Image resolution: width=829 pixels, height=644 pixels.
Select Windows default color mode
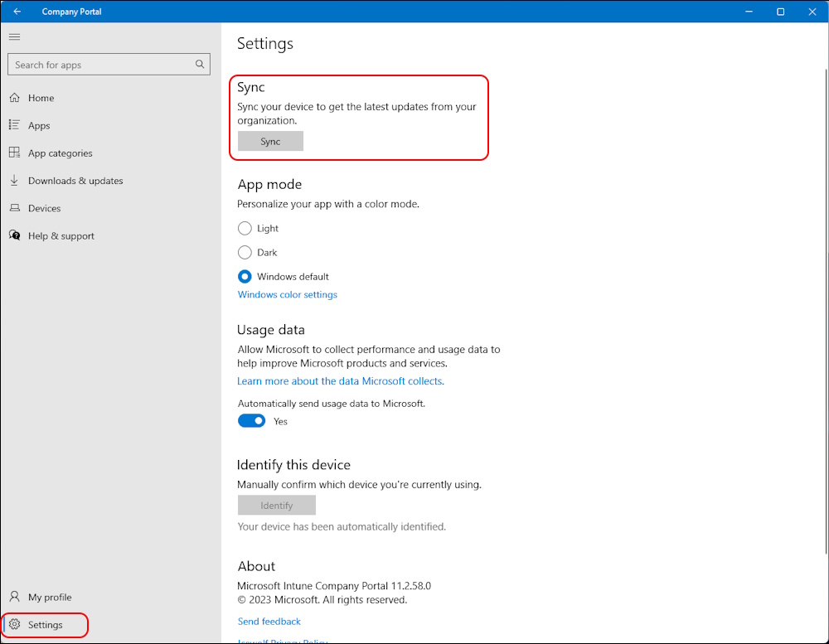click(245, 276)
